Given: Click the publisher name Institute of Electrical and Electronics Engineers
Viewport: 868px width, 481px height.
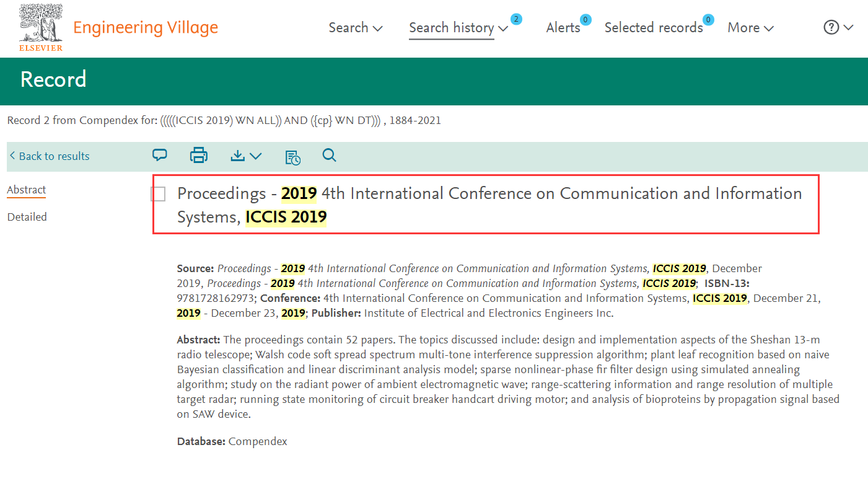Looking at the screenshot, I should (489, 313).
